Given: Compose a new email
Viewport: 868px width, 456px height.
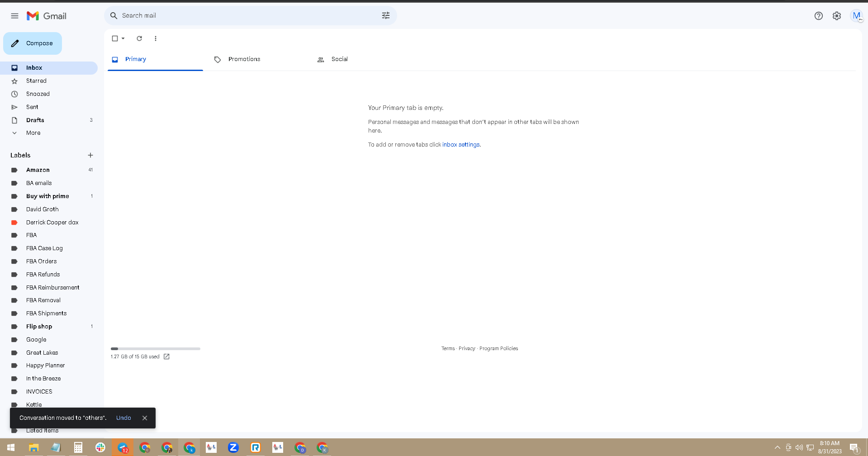Looking at the screenshot, I should (x=33, y=43).
